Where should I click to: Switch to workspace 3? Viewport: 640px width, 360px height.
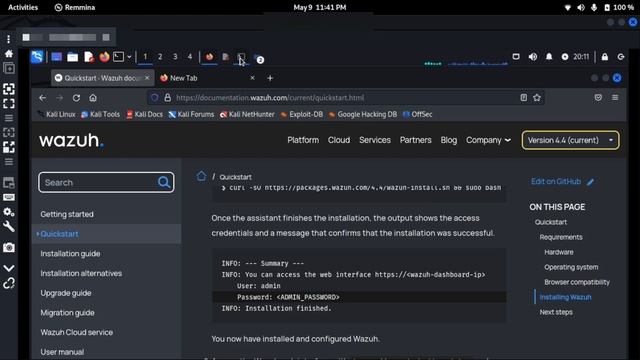pos(175,57)
